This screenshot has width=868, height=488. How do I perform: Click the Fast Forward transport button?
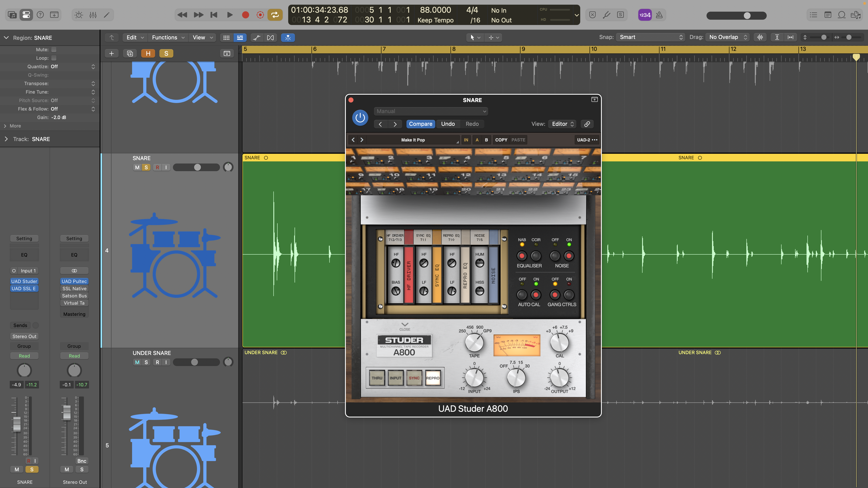pos(199,15)
